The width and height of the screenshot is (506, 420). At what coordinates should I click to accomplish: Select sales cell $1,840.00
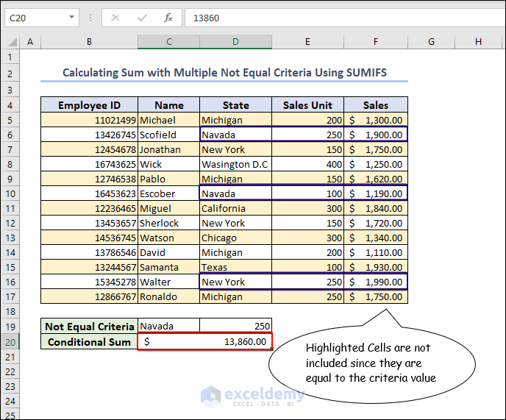tap(376, 209)
